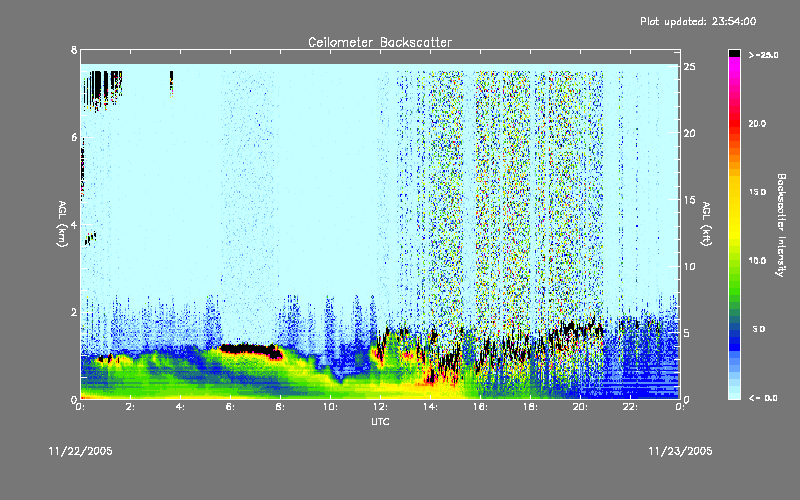800x500 pixels.
Task: Click the '5' kft tick on right axis
Action: coord(687,333)
